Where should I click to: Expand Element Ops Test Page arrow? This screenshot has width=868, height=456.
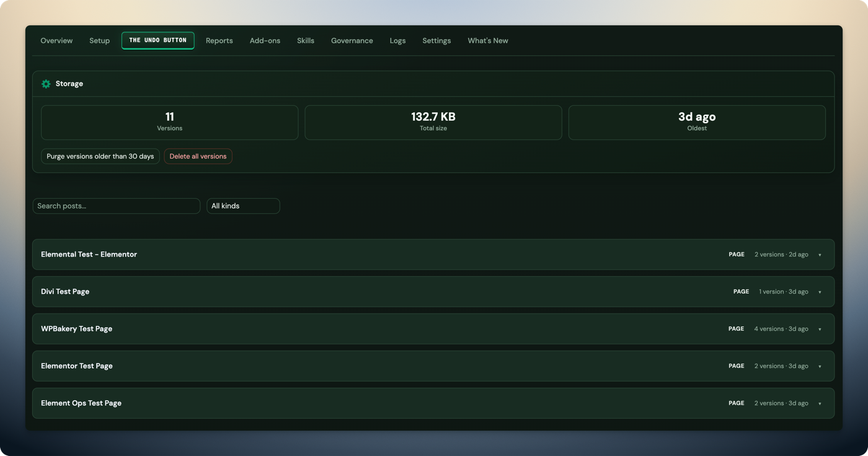pyautogui.click(x=820, y=403)
